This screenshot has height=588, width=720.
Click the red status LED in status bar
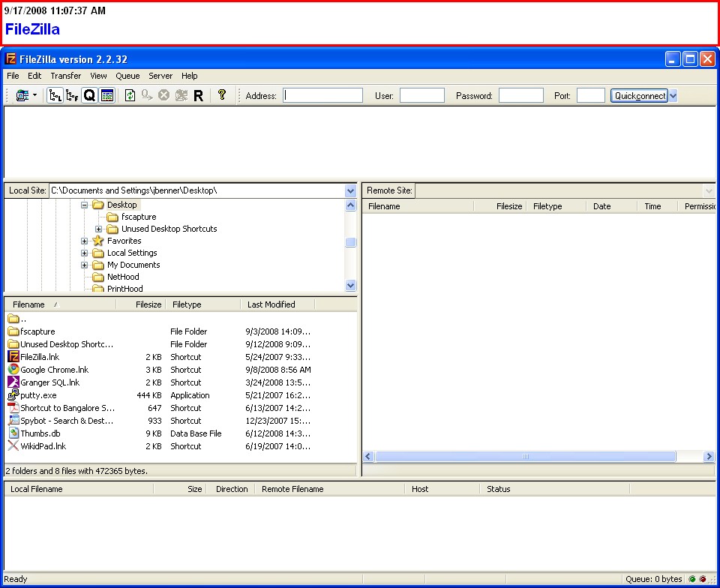click(x=703, y=579)
